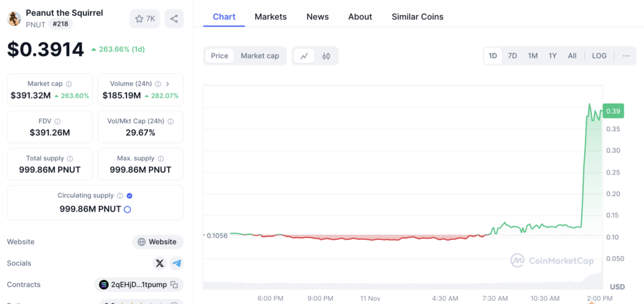Click the Peanut the Squirrel coin logo
The width and height of the screenshot is (644, 304).
14,18
